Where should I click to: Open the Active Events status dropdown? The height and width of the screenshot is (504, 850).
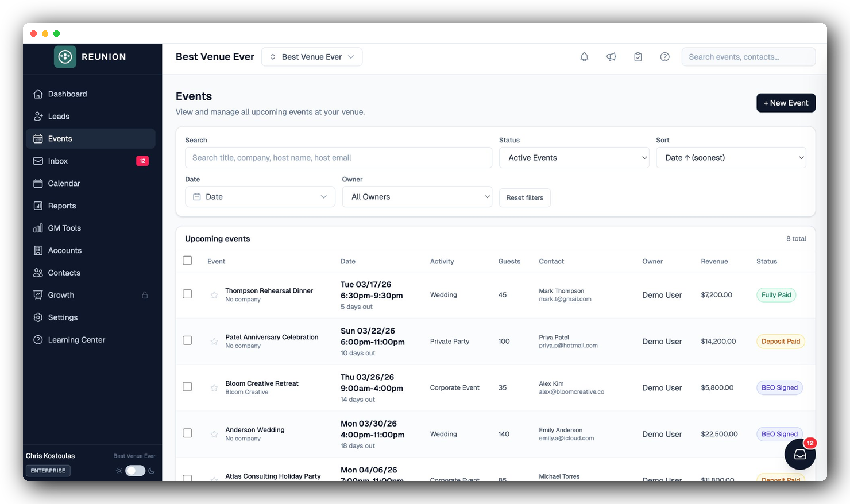(x=574, y=157)
